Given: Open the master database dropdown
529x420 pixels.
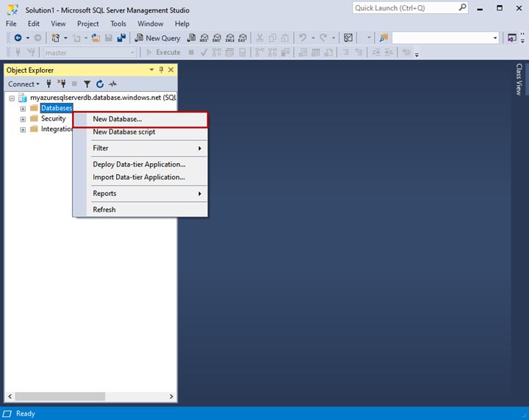Looking at the screenshot, I should coord(132,53).
